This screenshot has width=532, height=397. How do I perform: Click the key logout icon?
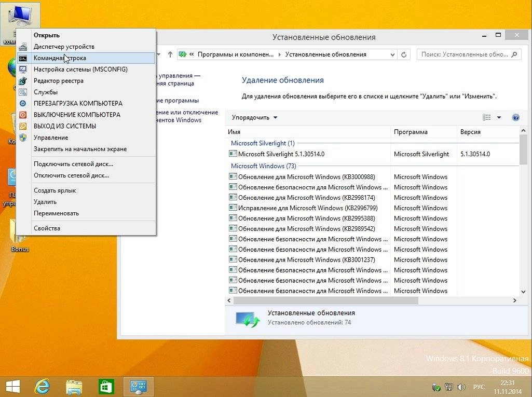[23, 126]
